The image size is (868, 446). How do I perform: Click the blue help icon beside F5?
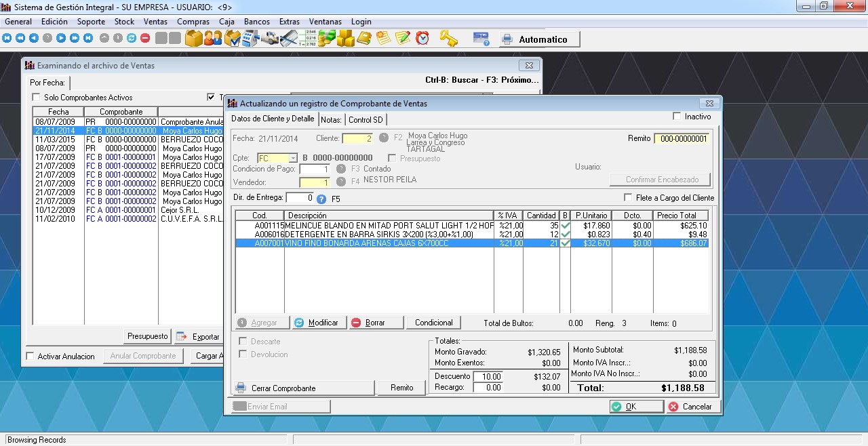[x=321, y=199]
